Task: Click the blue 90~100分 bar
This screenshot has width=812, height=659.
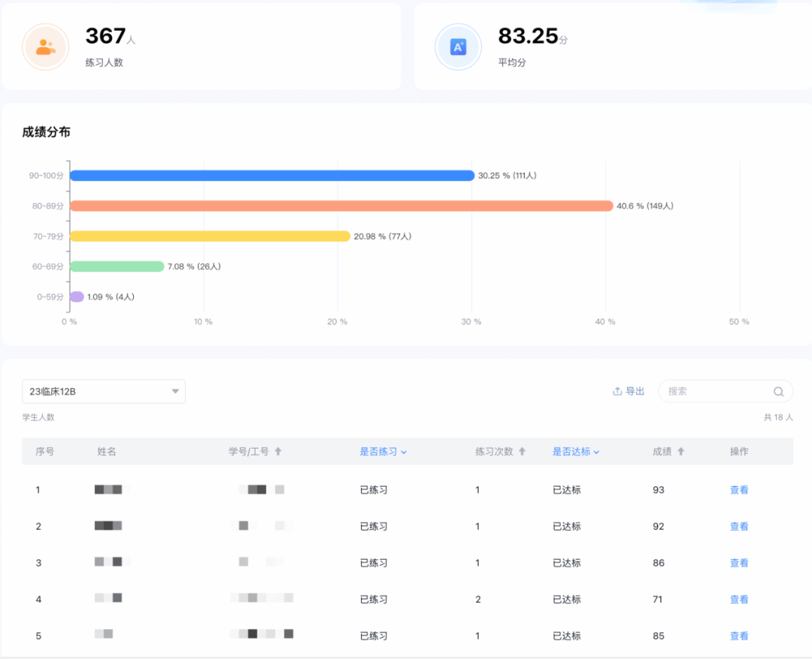Action: click(x=271, y=176)
